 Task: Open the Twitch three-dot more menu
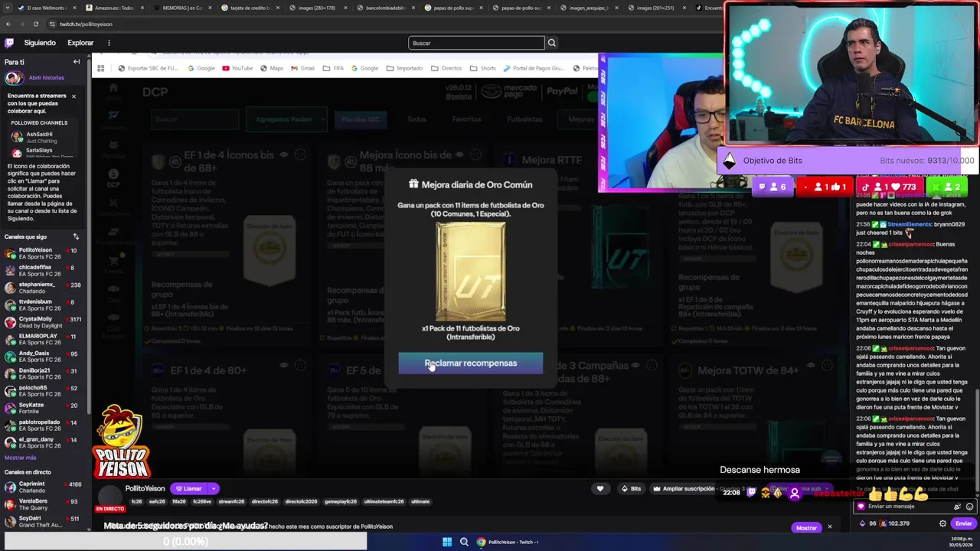(x=109, y=43)
